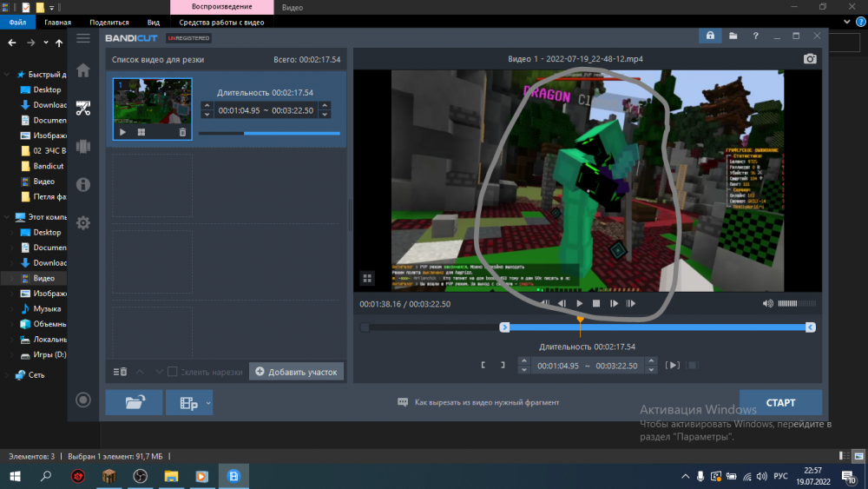Jump to next keyframe
The height and width of the screenshot is (489, 868).
[x=630, y=303]
